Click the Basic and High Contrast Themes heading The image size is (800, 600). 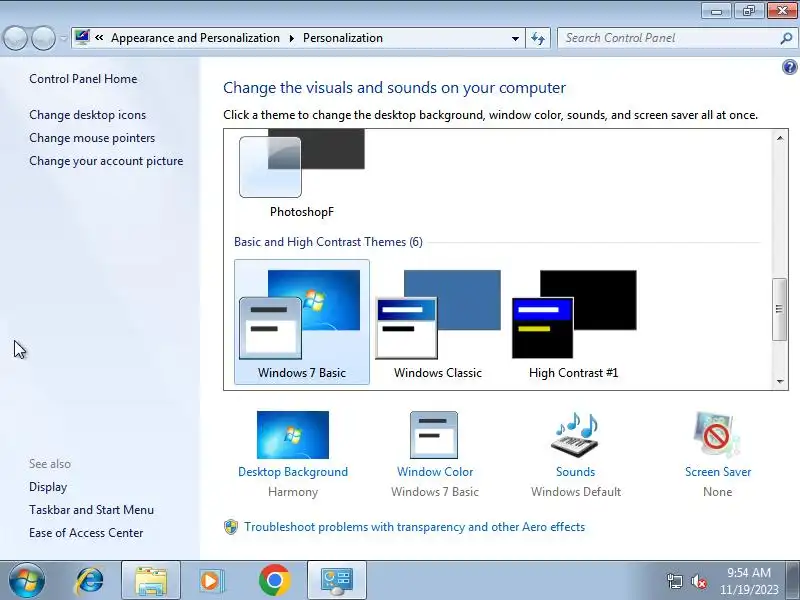pyautogui.click(x=329, y=242)
